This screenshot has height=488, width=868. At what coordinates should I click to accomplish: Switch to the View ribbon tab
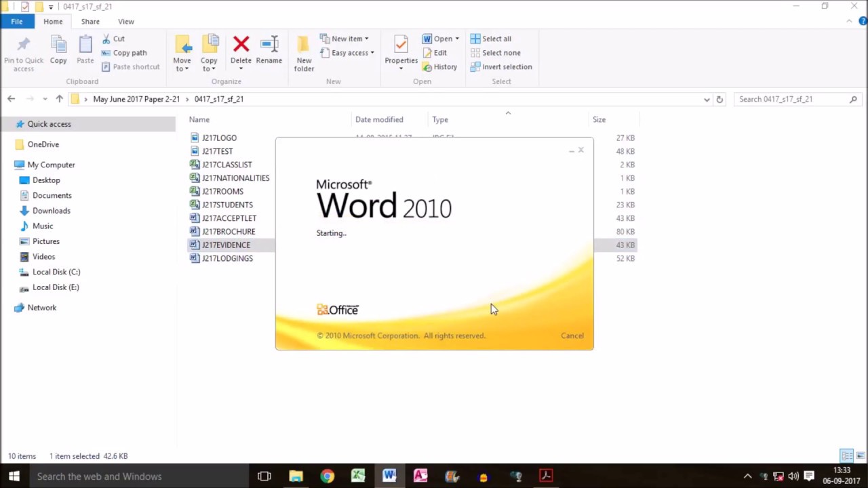point(126,22)
